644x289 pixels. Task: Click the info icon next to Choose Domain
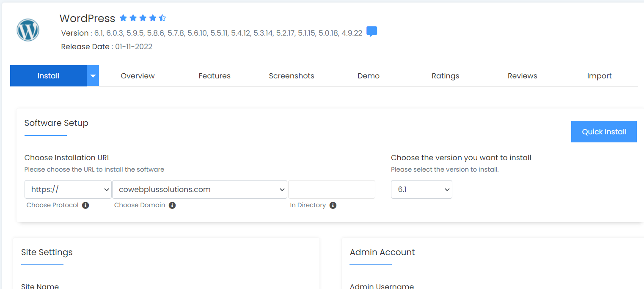tap(172, 206)
